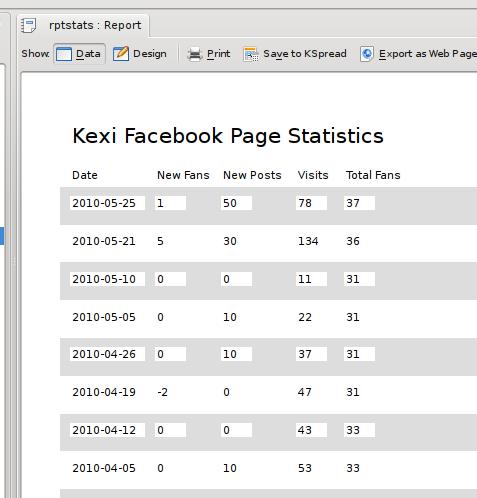
Task: Click the Save to KSpread label
Action: 305,54
